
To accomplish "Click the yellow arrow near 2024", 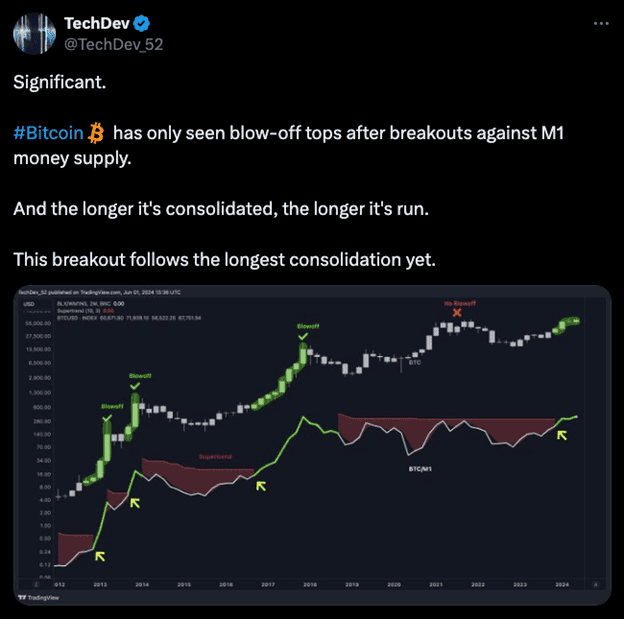I will point(563,435).
